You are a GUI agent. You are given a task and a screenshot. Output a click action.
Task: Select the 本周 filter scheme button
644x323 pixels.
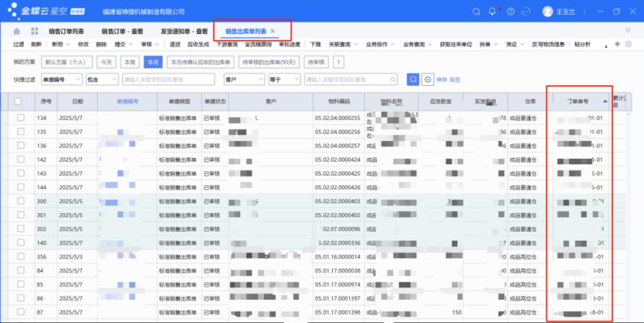pyautogui.click(x=129, y=61)
